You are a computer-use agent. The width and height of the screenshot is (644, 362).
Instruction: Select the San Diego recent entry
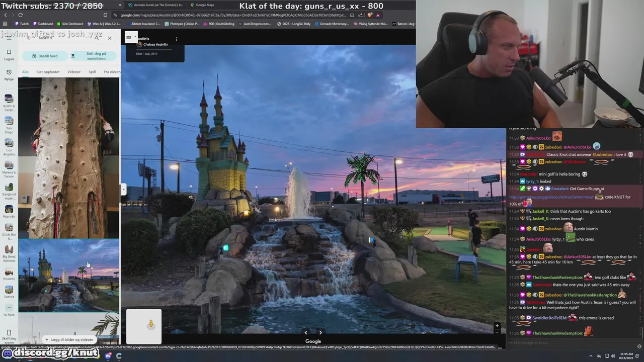click(x=9, y=125)
